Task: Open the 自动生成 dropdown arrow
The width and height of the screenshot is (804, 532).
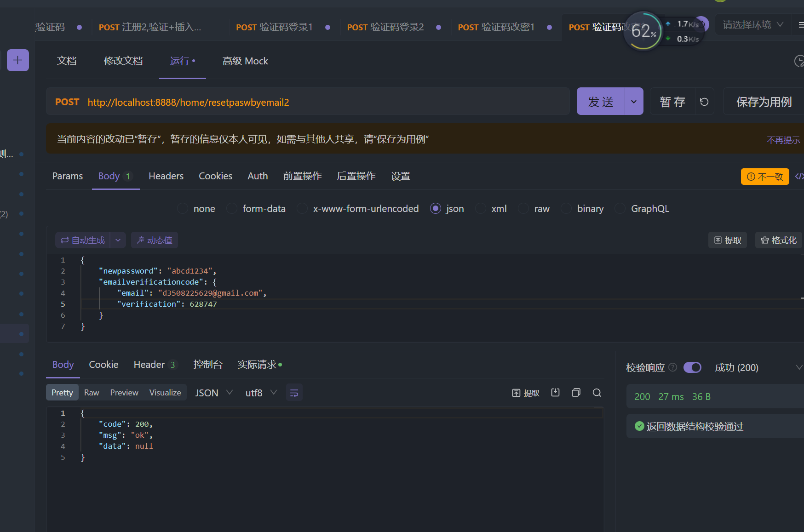Action: 118,240
